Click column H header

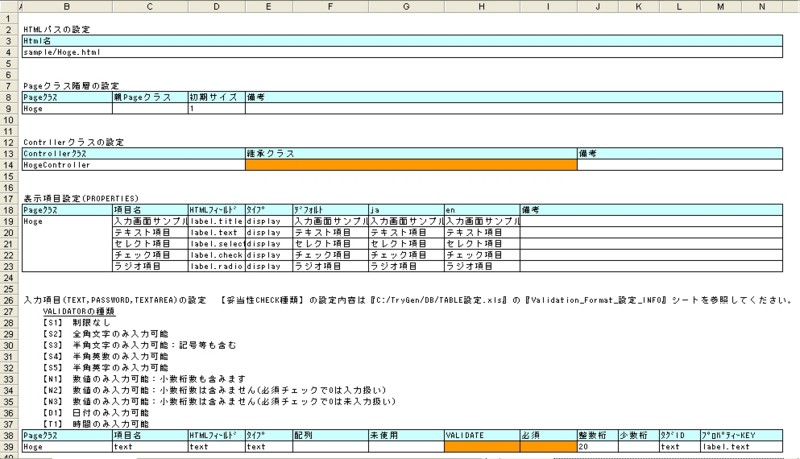[482, 7]
